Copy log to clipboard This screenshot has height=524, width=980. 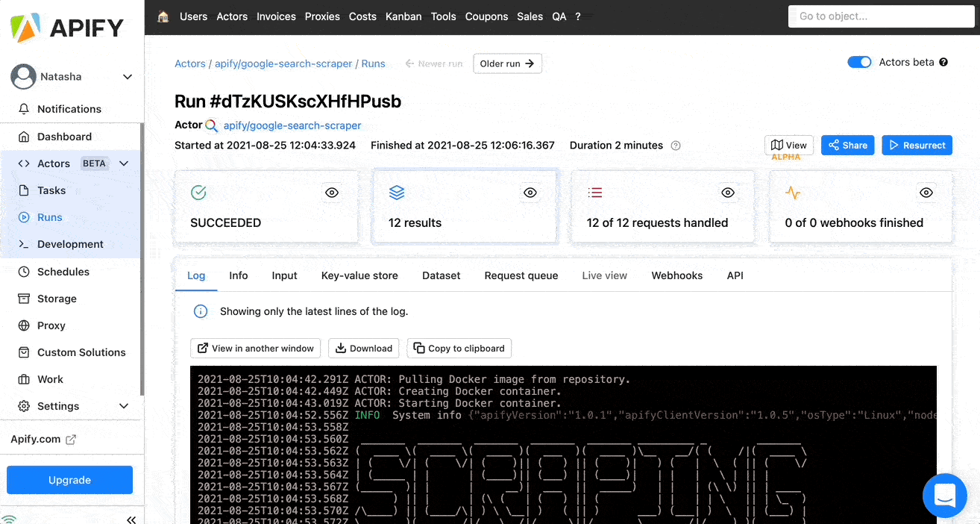(459, 348)
